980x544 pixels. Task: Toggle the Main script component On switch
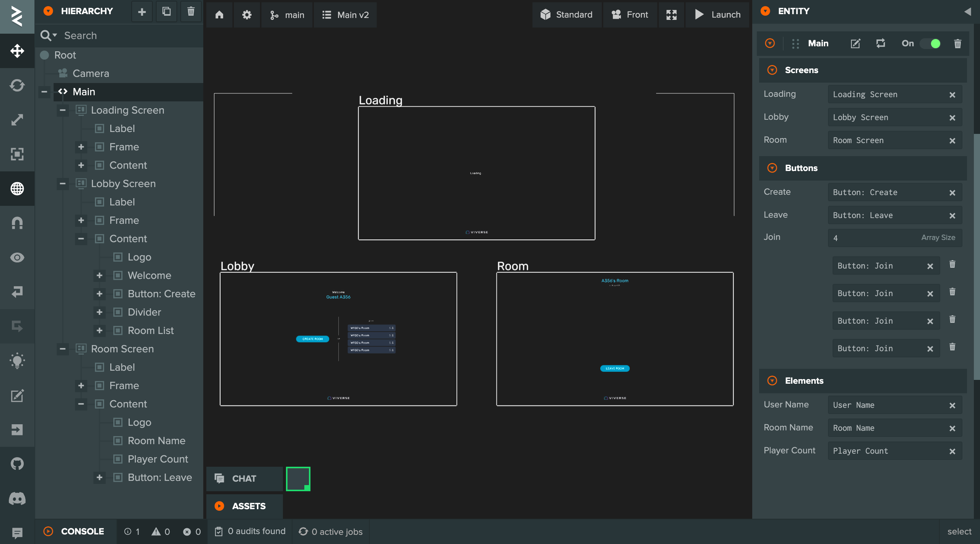931,44
